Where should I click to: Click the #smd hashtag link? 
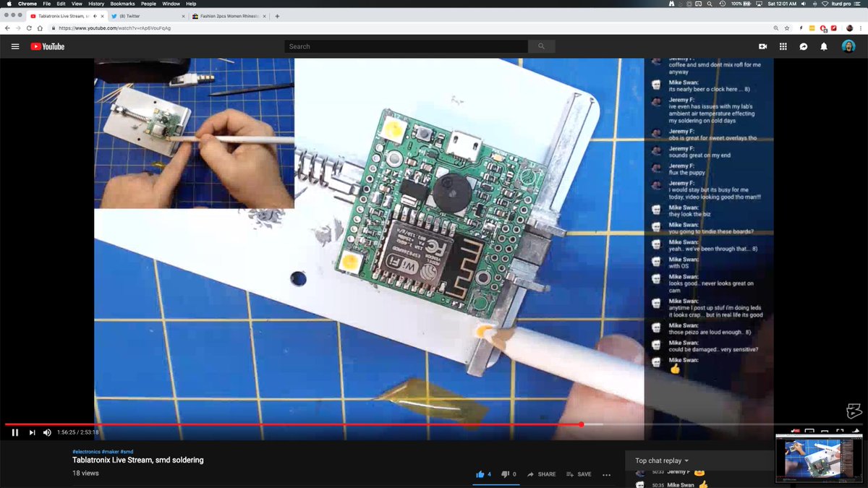pyautogui.click(x=127, y=452)
